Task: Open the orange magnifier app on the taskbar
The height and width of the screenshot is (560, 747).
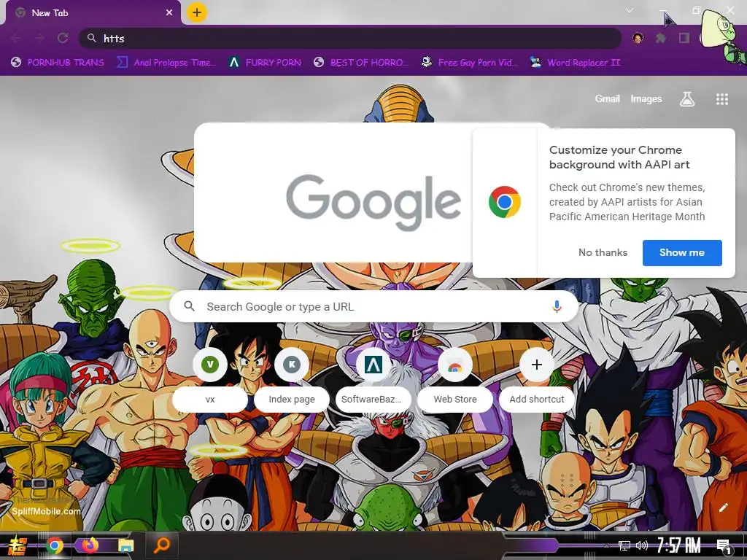Action: 162,545
